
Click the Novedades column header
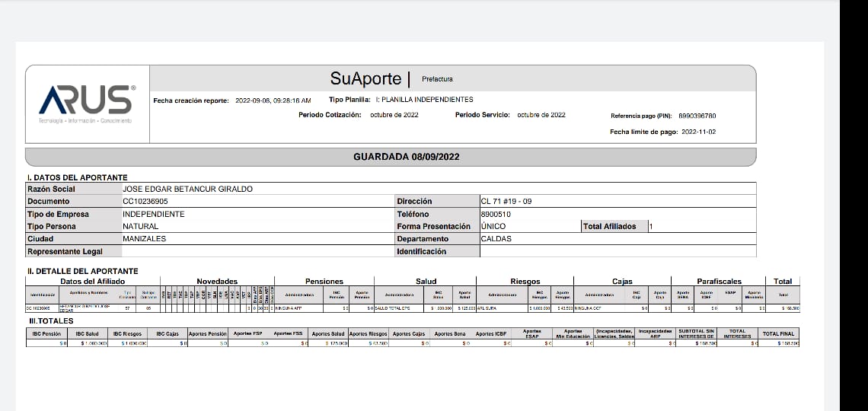(217, 281)
